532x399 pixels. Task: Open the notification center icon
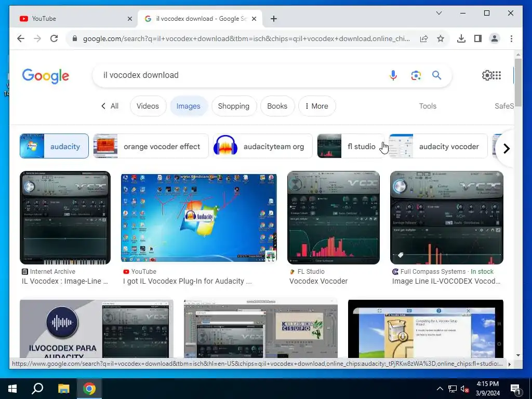515,389
